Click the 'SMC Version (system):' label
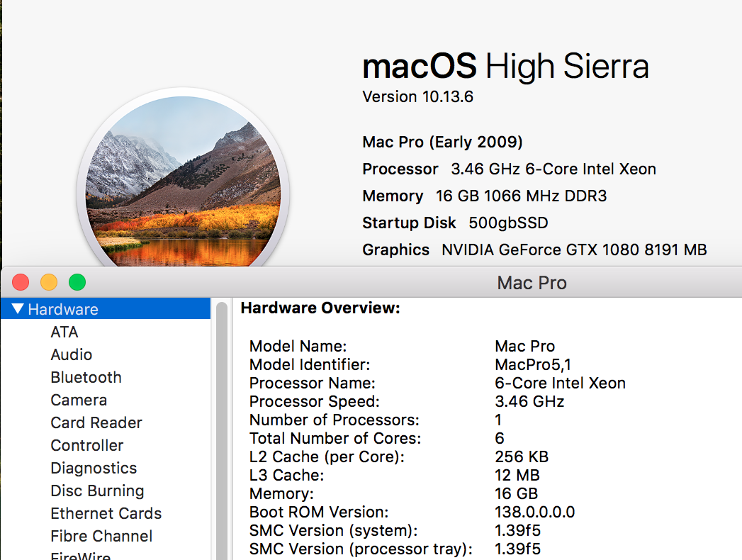The image size is (742, 560). click(334, 531)
